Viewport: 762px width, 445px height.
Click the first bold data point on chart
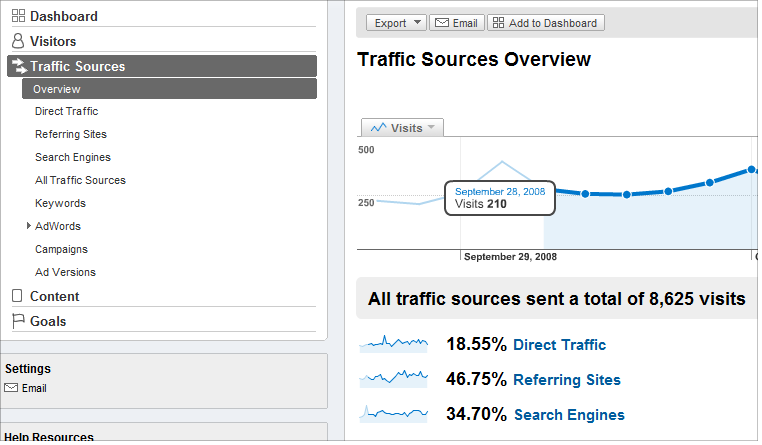[x=585, y=194]
